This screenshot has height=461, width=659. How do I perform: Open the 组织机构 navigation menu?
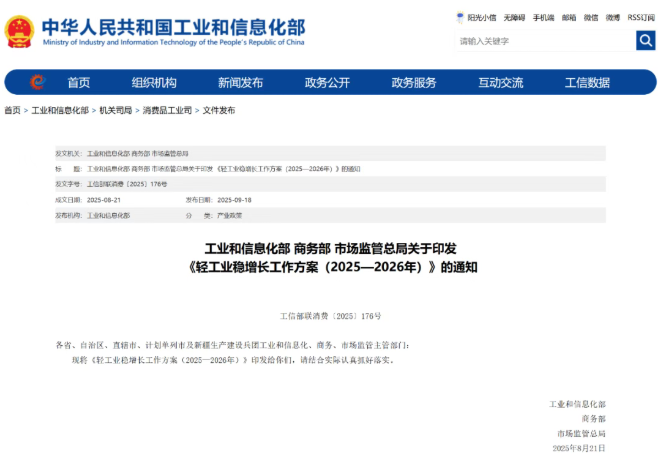click(x=153, y=82)
